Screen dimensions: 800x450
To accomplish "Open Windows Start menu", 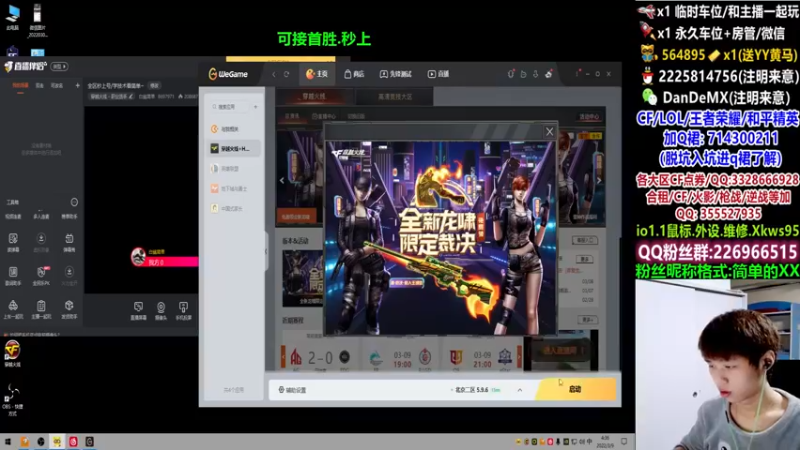I will click(x=7, y=442).
